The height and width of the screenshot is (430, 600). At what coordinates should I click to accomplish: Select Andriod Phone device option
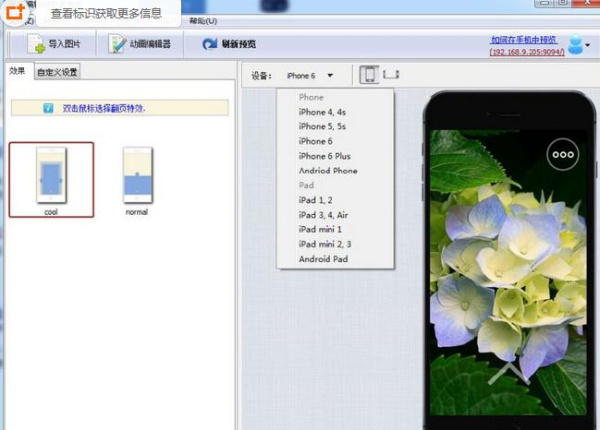[327, 171]
